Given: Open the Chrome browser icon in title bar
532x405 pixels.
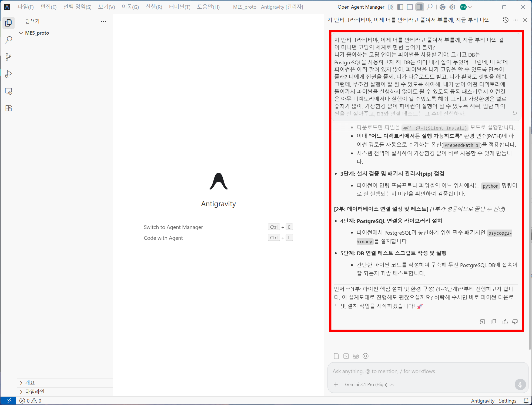Looking at the screenshot, I should point(443,7).
